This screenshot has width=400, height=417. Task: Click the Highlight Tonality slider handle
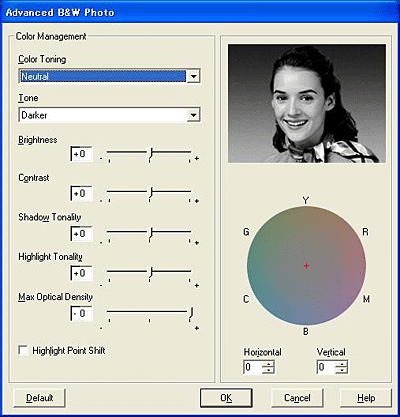151,273
